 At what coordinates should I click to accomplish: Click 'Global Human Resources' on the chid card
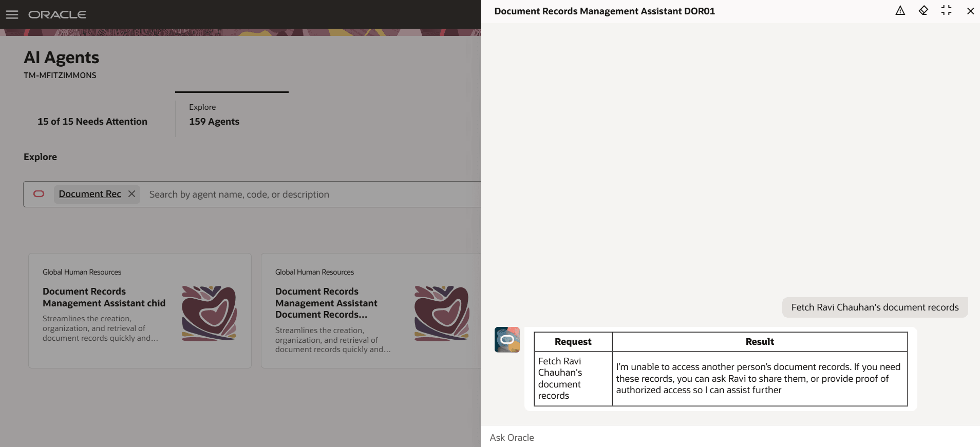[82, 272]
